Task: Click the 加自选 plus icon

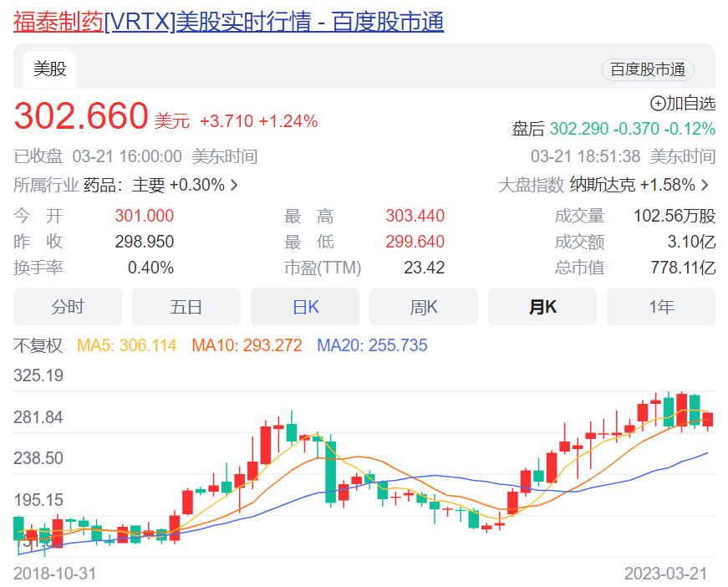Action: click(658, 104)
